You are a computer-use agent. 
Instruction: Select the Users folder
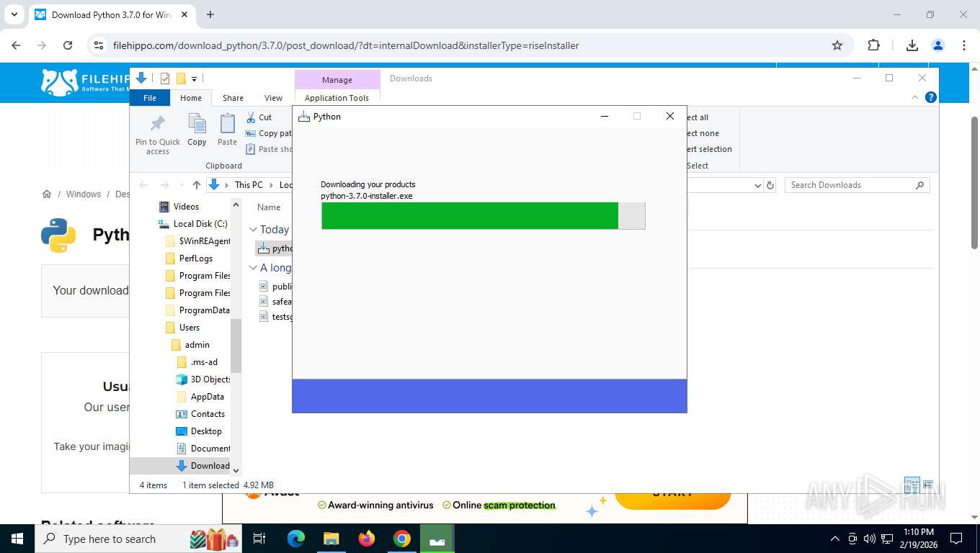[190, 328]
